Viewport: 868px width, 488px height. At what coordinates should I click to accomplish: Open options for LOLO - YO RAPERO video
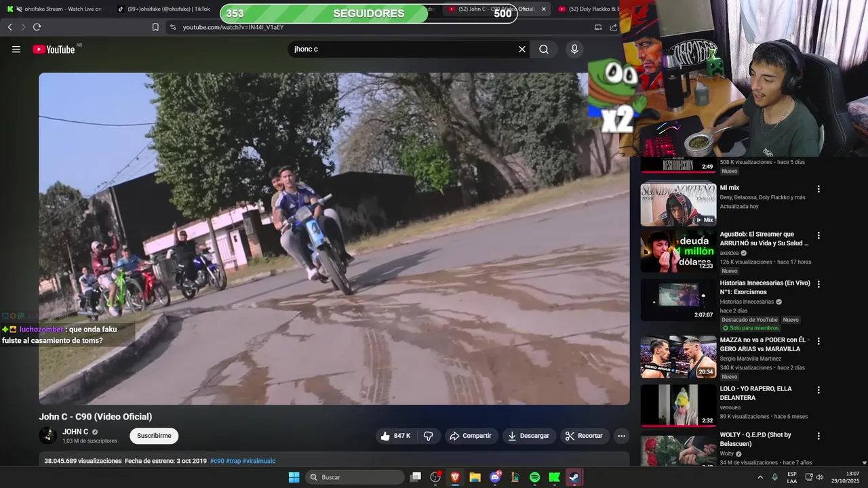pyautogui.click(x=818, y=390)
